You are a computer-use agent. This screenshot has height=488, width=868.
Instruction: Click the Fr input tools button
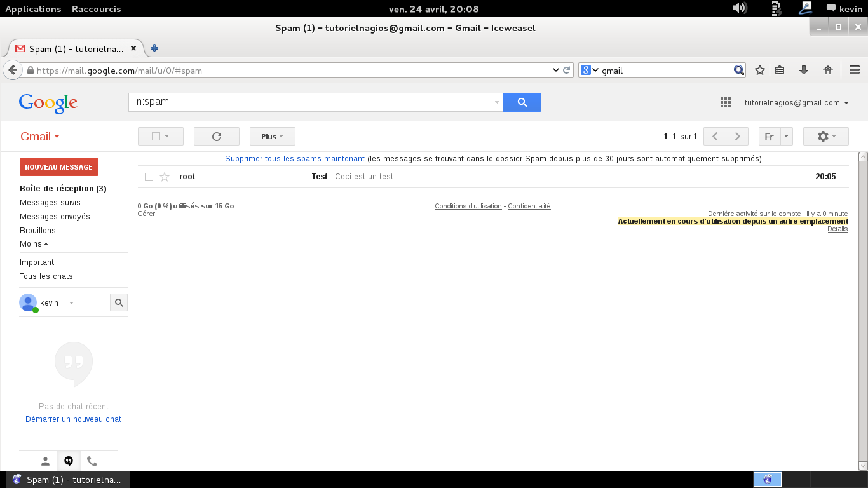(x=770, y=137)
